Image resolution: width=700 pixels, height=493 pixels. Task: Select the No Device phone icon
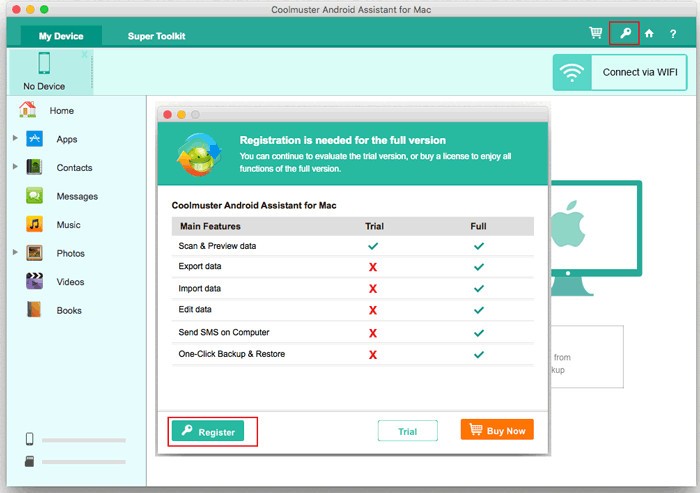(44, 63)
